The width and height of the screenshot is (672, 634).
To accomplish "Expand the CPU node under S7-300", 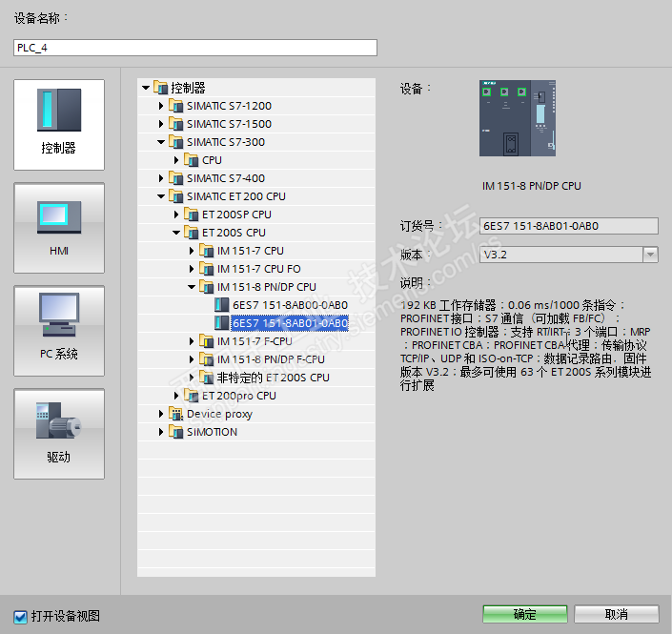I will [x=176, y=160].
